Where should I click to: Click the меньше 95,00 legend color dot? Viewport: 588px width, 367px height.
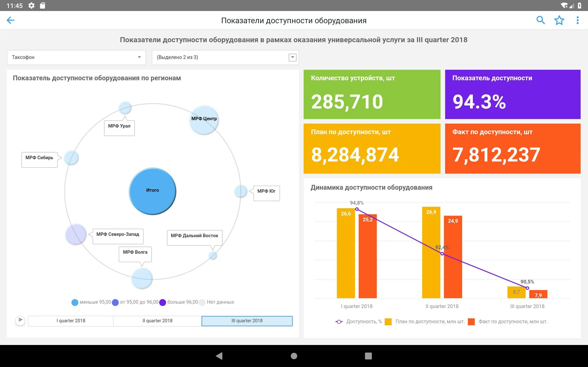click(x=75, y=302)
